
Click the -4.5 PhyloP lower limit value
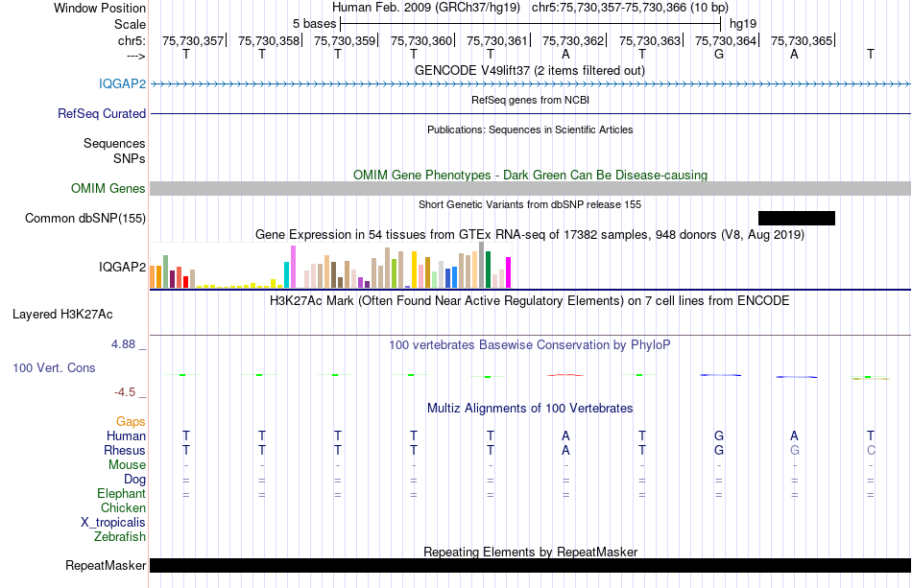pos(125,392)
